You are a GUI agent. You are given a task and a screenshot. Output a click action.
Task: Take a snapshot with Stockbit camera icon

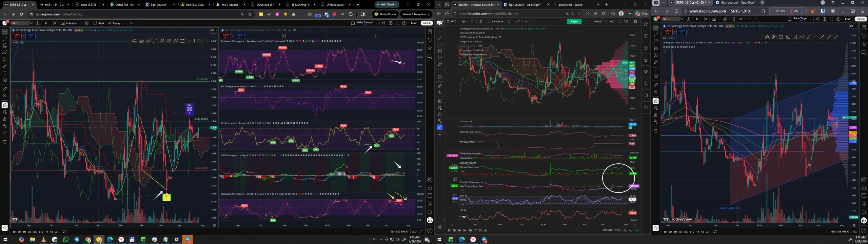(626, 22)
